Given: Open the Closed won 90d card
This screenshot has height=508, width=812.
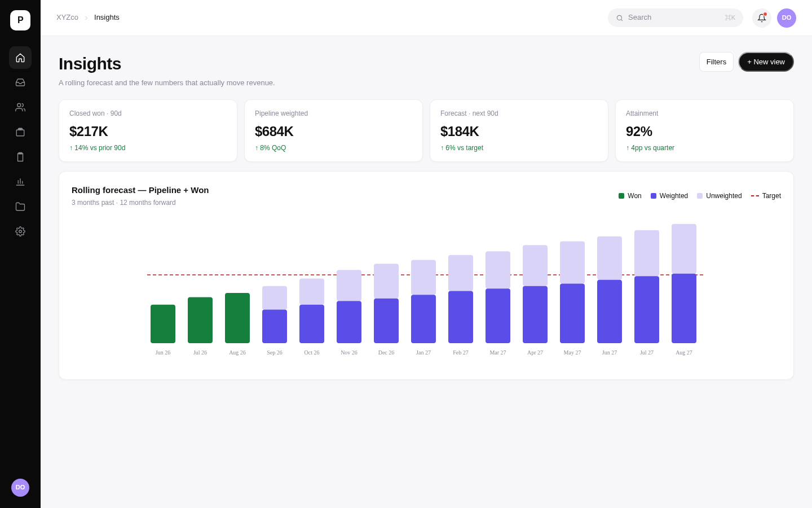Looking at the screenshot, I should click(148, 131).
